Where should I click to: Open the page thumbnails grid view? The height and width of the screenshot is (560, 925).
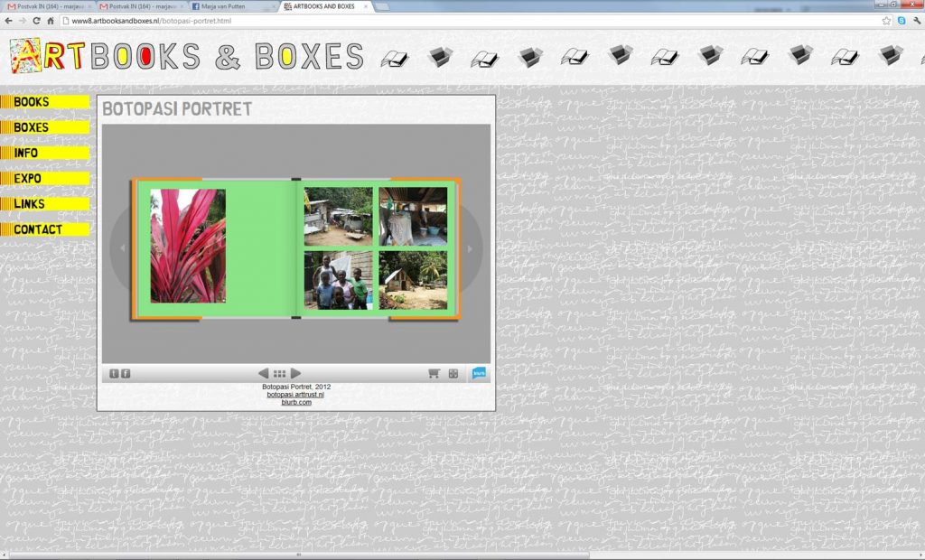point(280,374)
